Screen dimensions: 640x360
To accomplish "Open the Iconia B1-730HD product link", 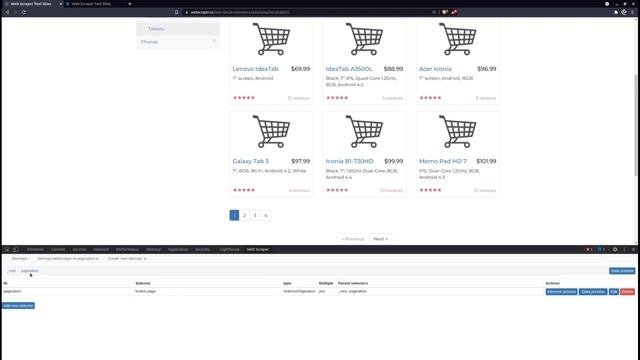I will pos(350,161).
